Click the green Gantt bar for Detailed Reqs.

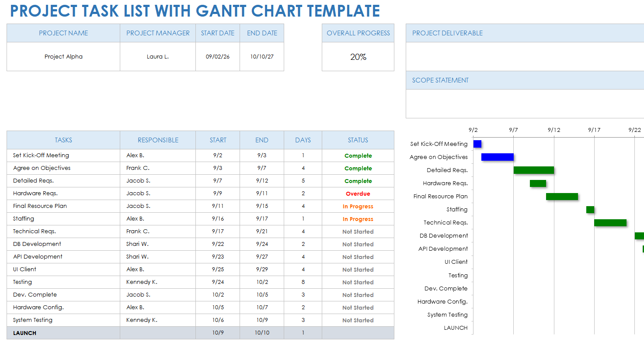[533, 170]
